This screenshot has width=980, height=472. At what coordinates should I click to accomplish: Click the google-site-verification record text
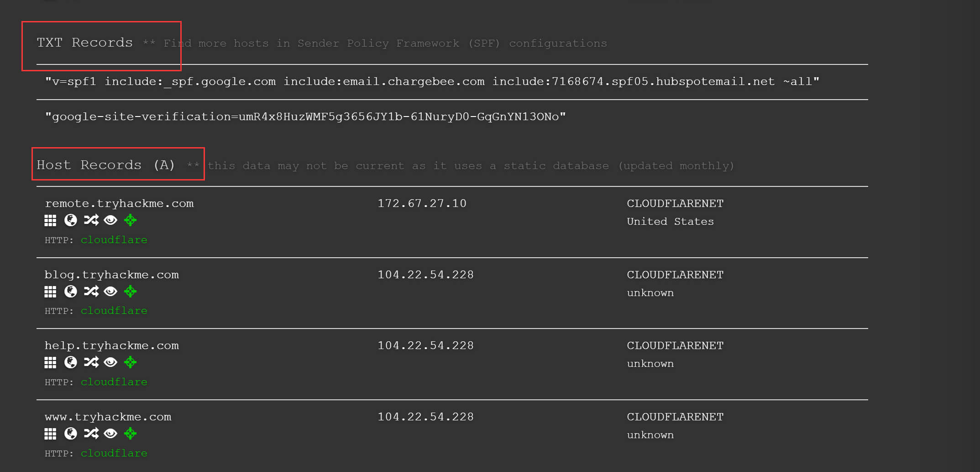pos(305,117)
